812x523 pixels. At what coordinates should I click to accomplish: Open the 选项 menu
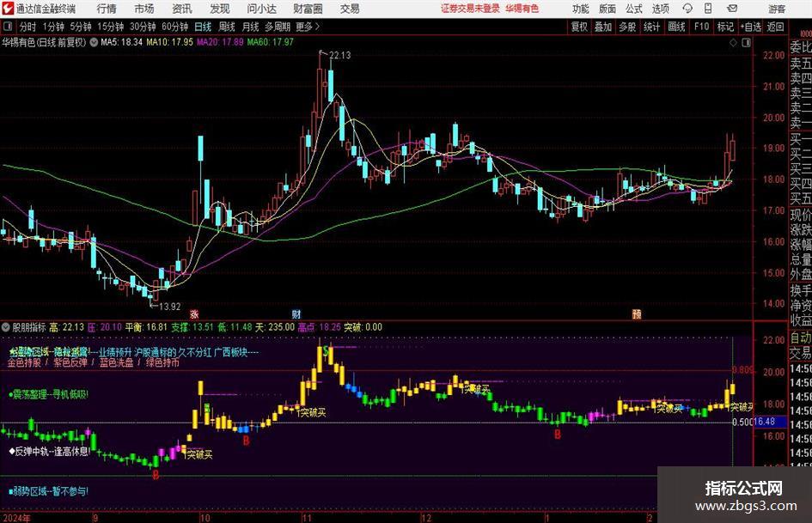(x=660, y=9)
